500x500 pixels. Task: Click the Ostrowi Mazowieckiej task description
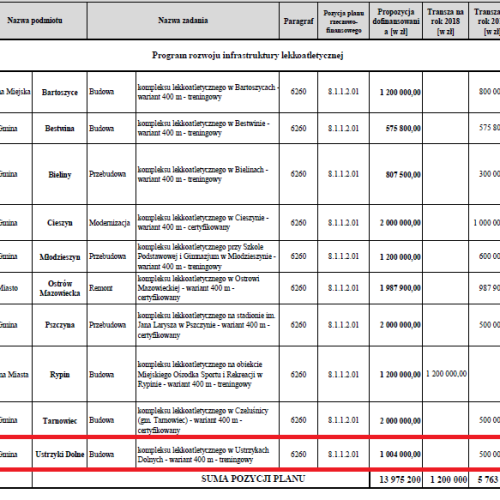198,288
